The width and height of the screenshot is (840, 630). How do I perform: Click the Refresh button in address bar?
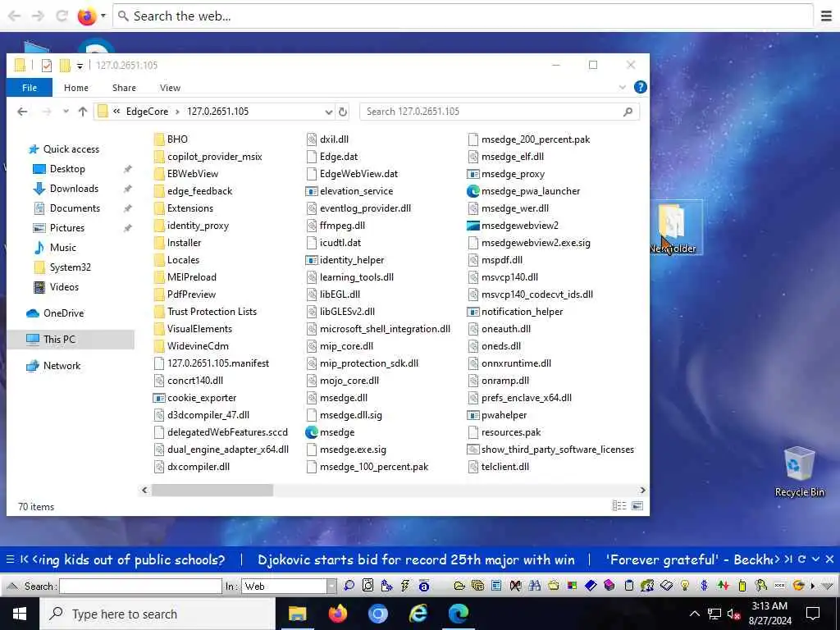[343, 112]
